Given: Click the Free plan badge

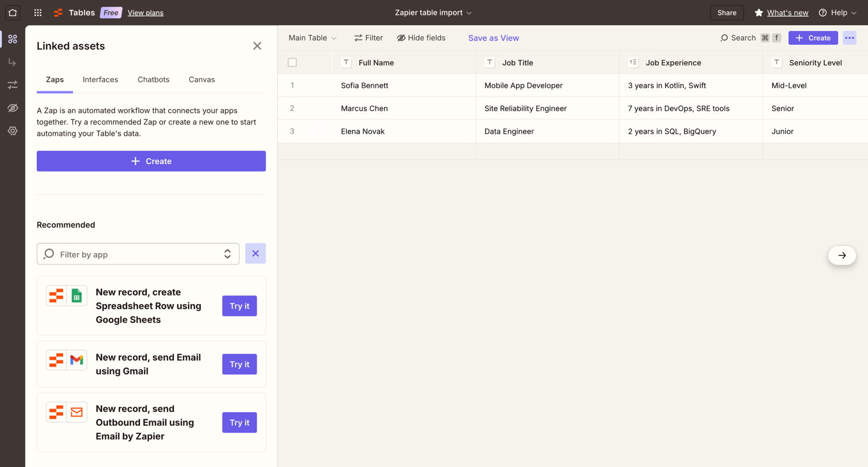Looking at the screenshot, I should tap(111, 13).
